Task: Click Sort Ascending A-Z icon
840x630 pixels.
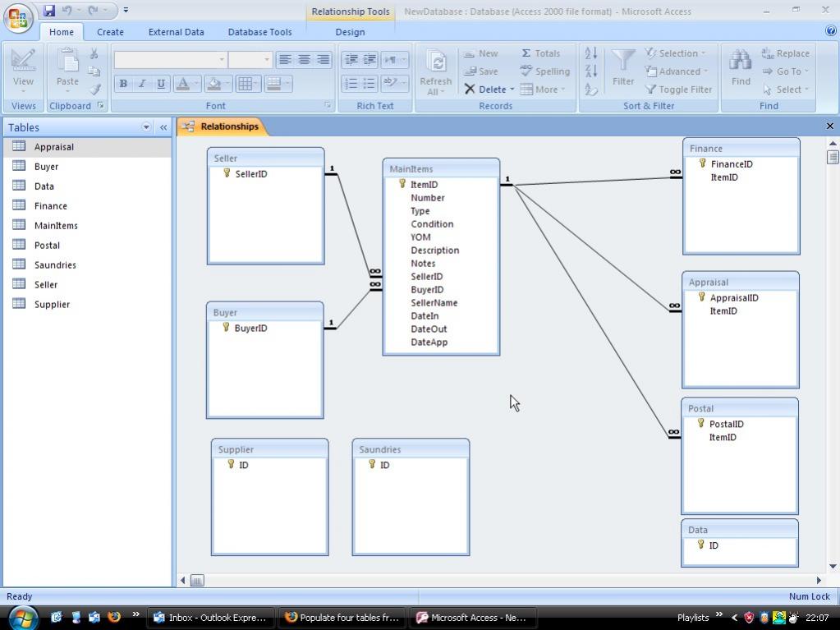Action: point(591,53)
